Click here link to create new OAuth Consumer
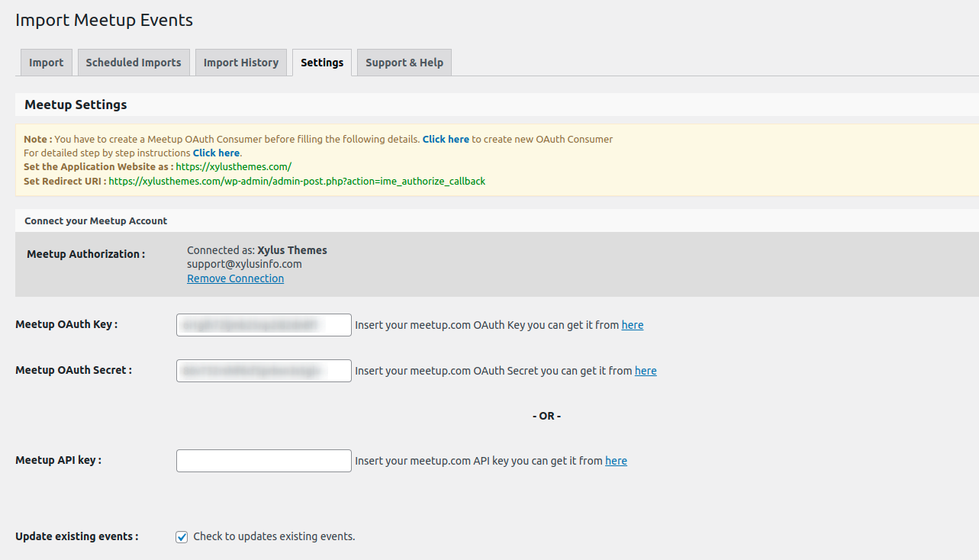The image size is (979, 560). pyautogui.click(x=446, y=140)
